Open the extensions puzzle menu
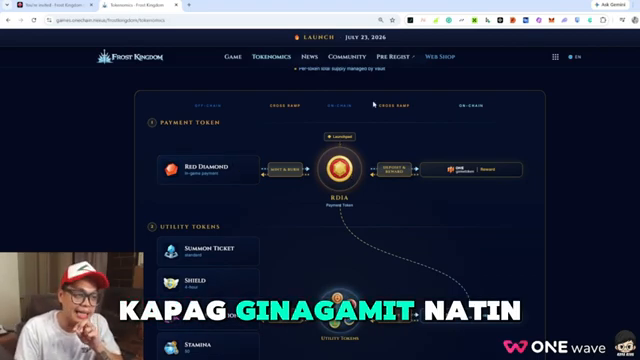The width and height of the screenshot is (640, 360). tap(603, 20)
